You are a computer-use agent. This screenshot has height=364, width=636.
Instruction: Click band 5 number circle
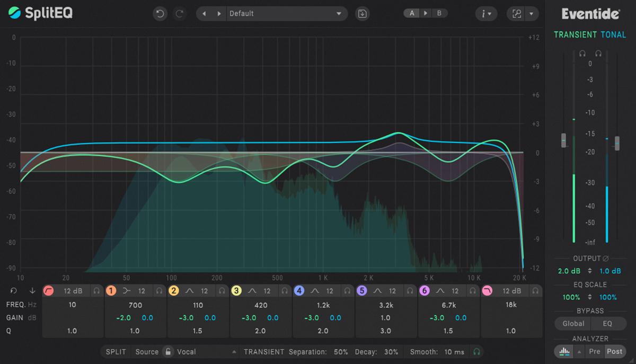tap(362, 290)
